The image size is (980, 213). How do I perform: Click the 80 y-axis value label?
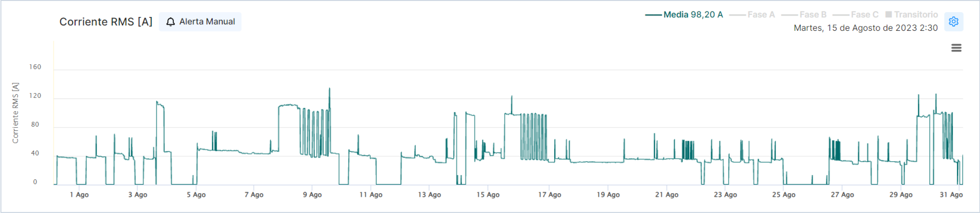point(35,124)
